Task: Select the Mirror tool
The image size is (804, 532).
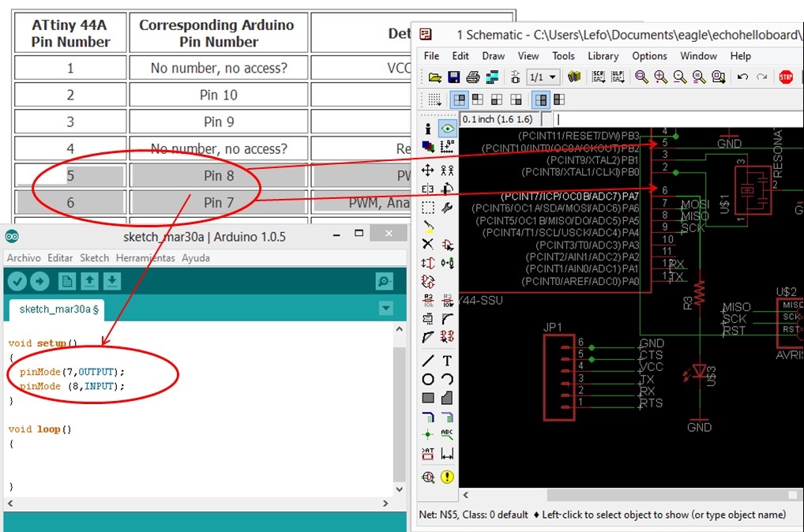Action: pyautogui.click(x=427, y=189)
